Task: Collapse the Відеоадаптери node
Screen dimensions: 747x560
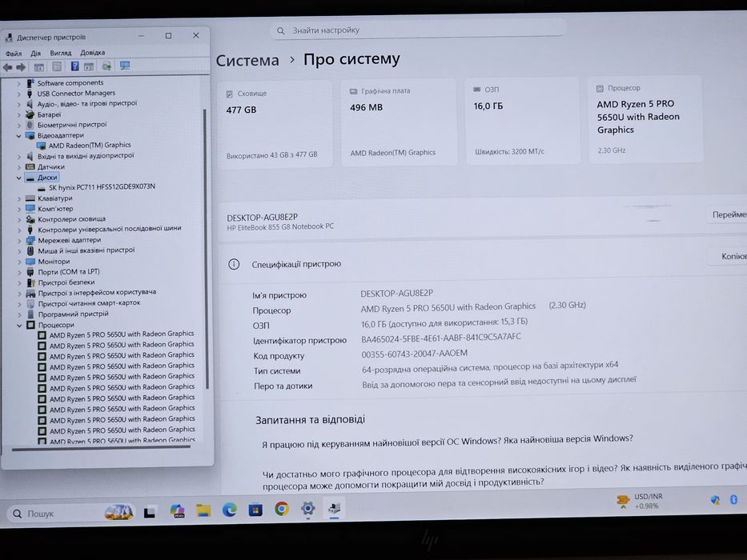Action: click(19, 136)
